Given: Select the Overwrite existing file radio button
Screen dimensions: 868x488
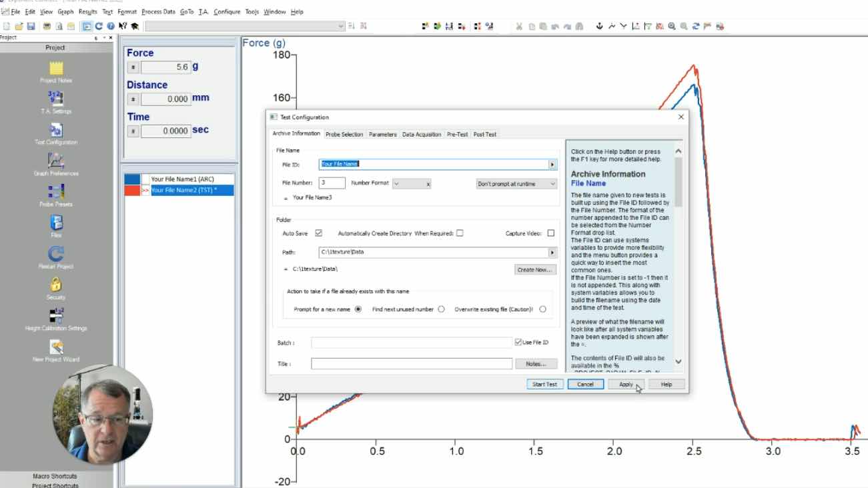Looking at the screenshot, I should pyautogui.click(x=542, y=309).
